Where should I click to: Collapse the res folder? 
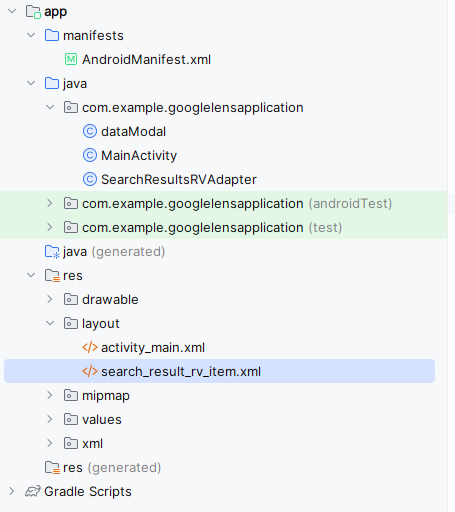[31, 275]
